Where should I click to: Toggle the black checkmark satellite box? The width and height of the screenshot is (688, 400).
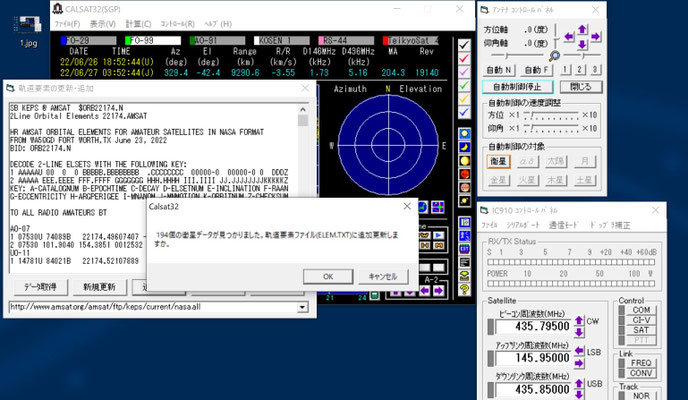pos(463,45)
